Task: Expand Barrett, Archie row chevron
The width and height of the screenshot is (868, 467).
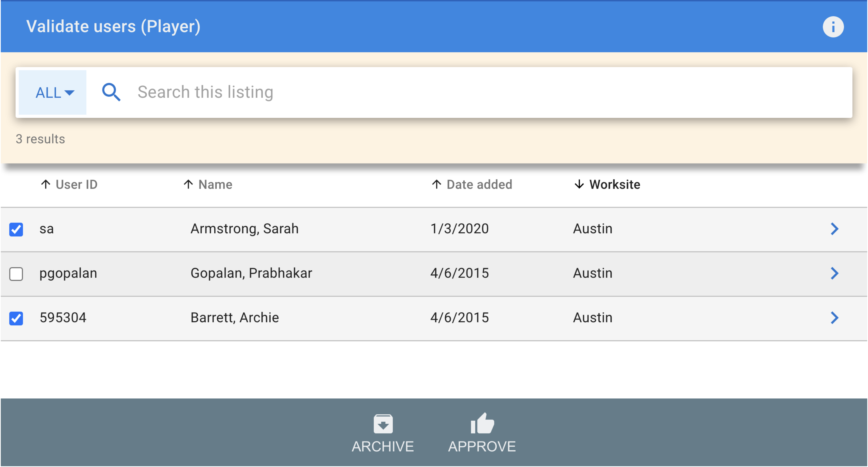Action: coord(834,318)
